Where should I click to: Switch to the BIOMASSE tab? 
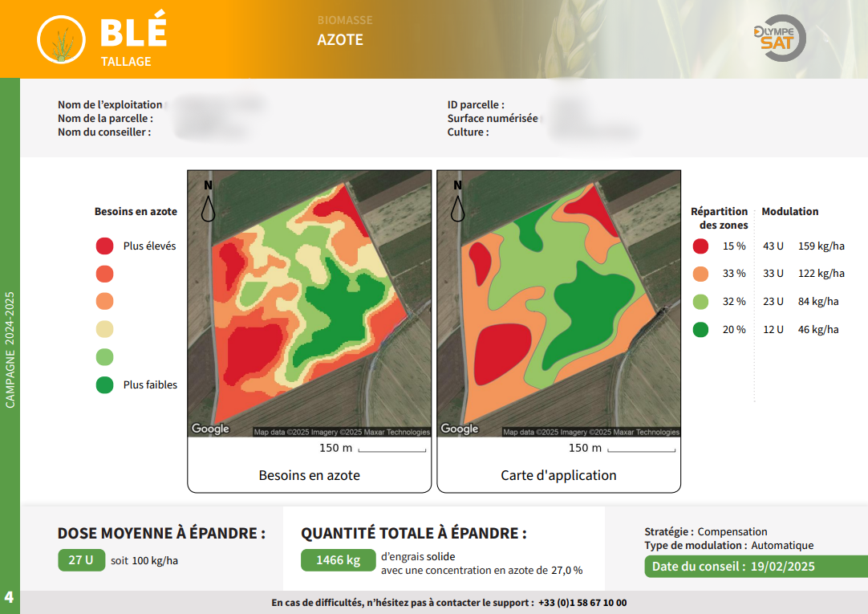click(x=345, y=20)
